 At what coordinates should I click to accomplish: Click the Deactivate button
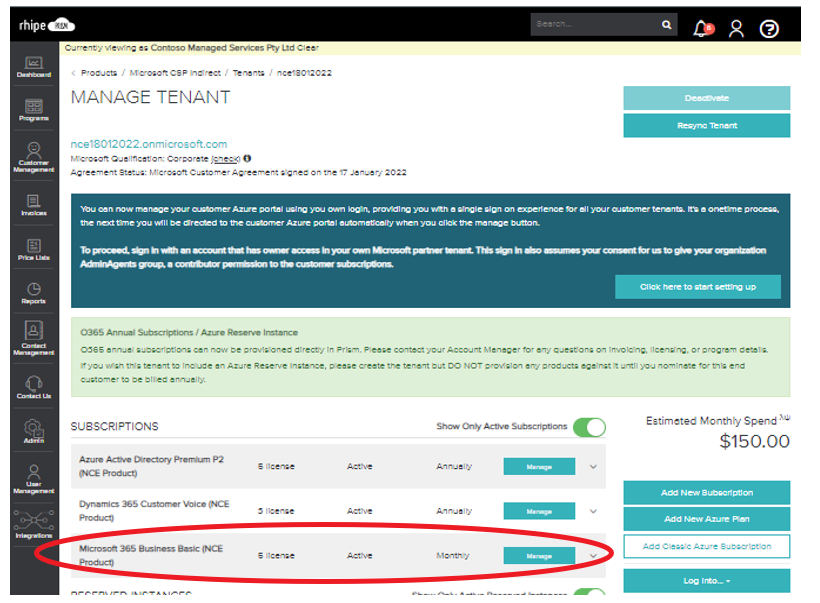pyautogui.click(x=707, y=98)
